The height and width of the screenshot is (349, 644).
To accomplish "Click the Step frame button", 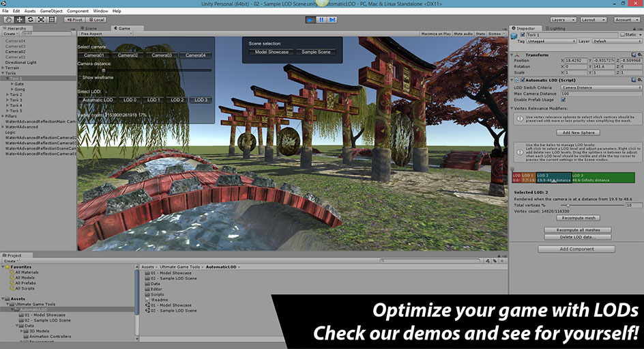I will click(332, 19).
